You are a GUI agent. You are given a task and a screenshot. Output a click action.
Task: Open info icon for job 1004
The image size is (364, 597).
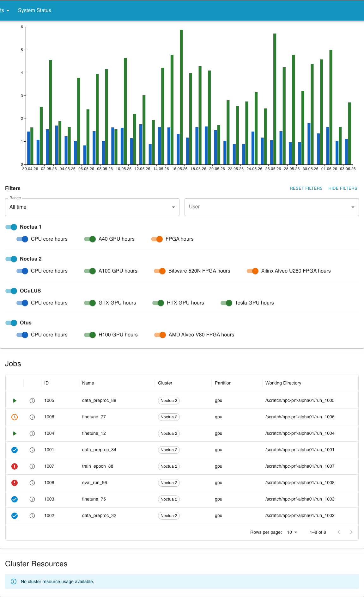point(32,434)
